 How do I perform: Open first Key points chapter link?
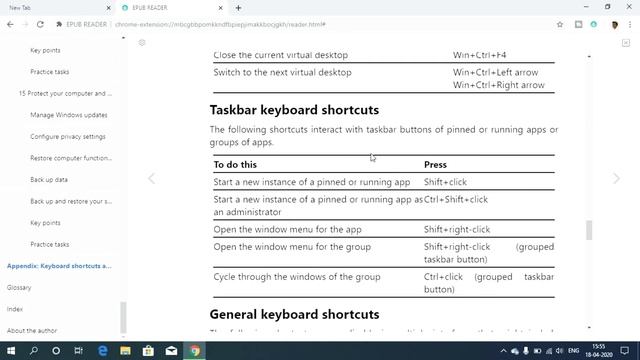point(45,50)
